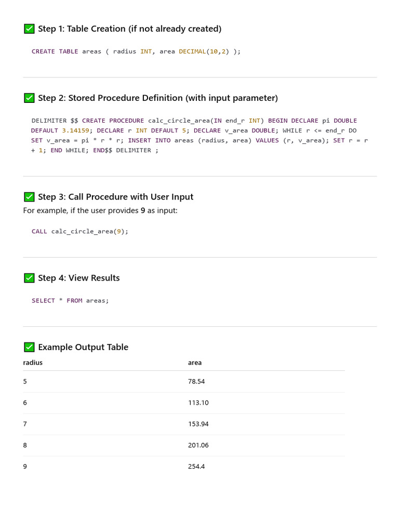This screenshot has width=399, height=532.
Task: Click the SELECT * FROM areas code line
Action: coord(70,301)
